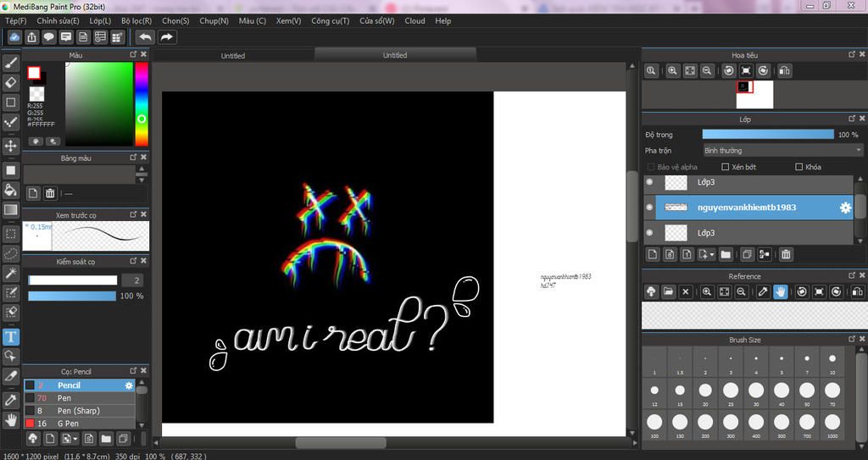868x460 pixels.
Task: Flip view icon in Hoa tiêu navigator
Action: pyautogui.click(x=784, y=71)
